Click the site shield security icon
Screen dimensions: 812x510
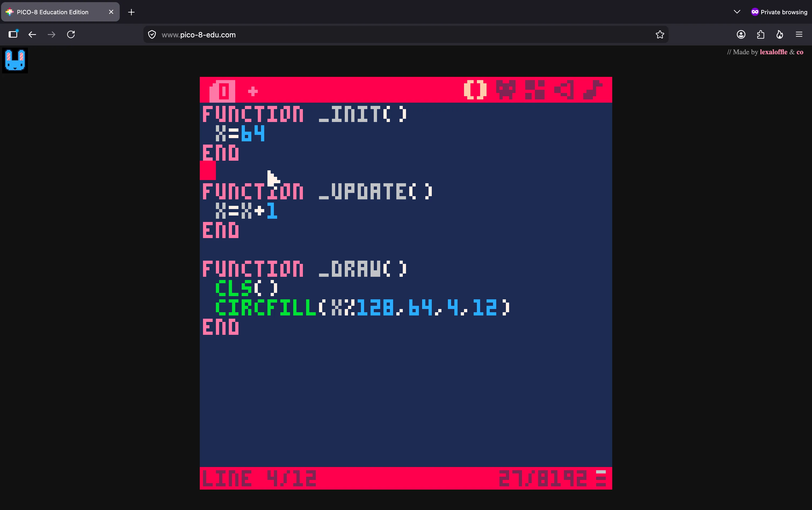(152, 34)
